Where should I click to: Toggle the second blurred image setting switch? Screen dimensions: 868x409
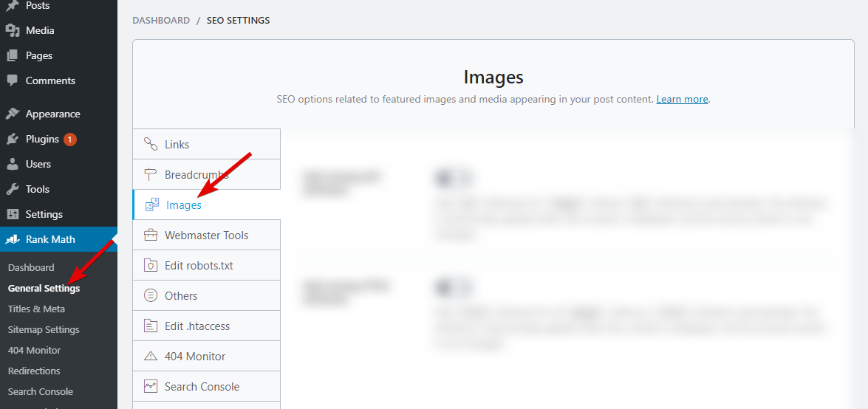coord(451,287)
